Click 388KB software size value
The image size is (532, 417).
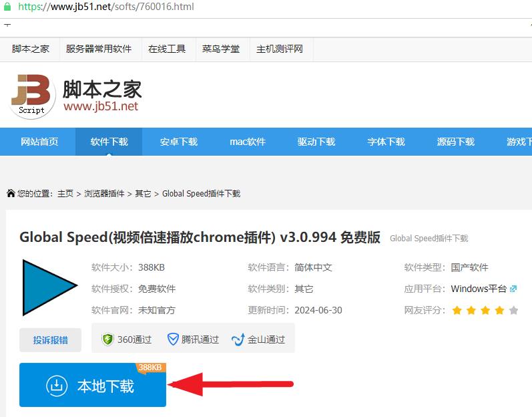(x=152, y=267)
